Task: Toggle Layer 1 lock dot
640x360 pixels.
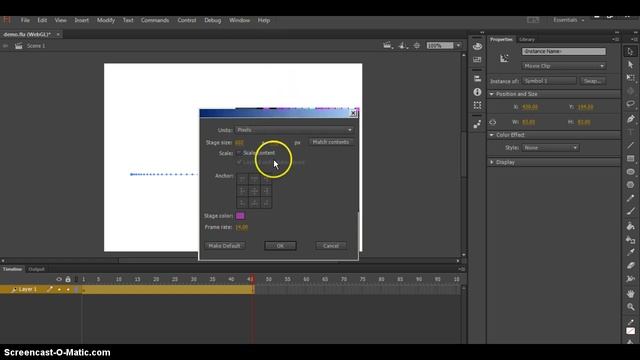Action: point(68,289)
